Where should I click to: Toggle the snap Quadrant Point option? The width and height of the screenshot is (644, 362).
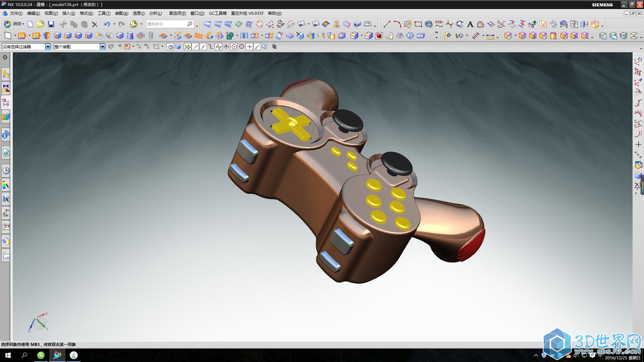(x=241, y=47)
